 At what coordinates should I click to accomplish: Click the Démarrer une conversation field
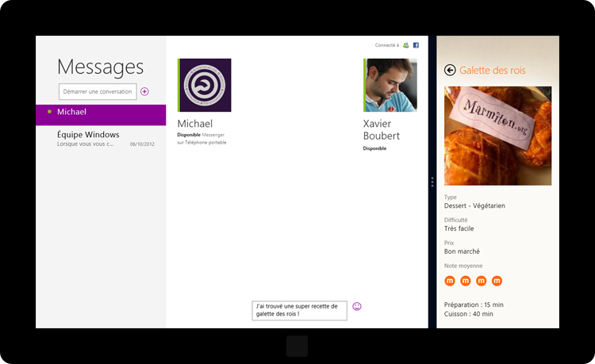coord(98,92)
